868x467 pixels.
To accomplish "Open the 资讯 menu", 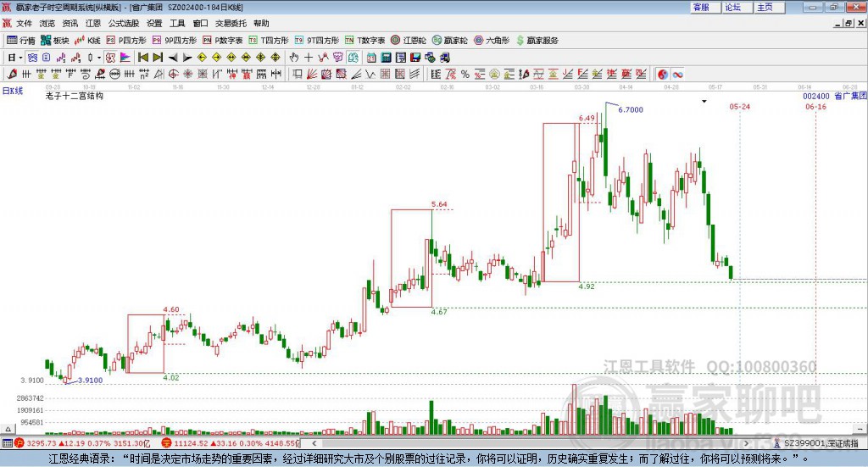I will (x=70, y=23).
